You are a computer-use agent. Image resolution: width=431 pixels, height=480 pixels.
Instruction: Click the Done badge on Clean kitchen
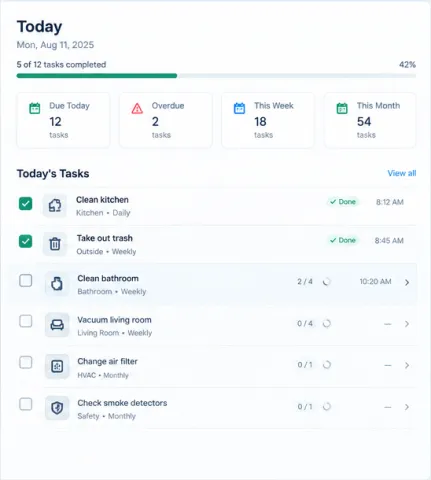click(x=343, y=202)
